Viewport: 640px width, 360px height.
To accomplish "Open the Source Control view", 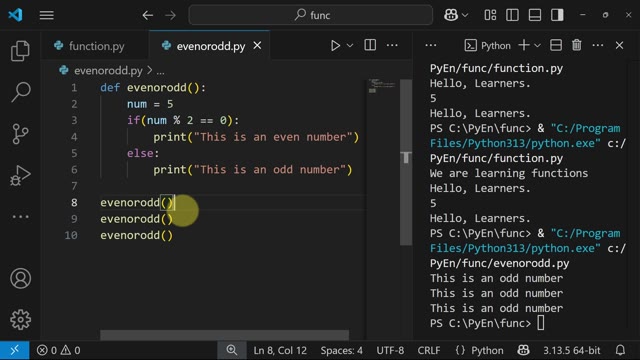I will coord(20,134).
